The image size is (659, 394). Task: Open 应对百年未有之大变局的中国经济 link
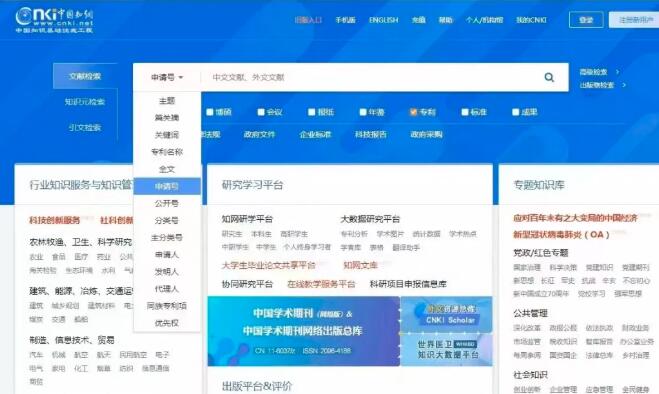[575, 218]
